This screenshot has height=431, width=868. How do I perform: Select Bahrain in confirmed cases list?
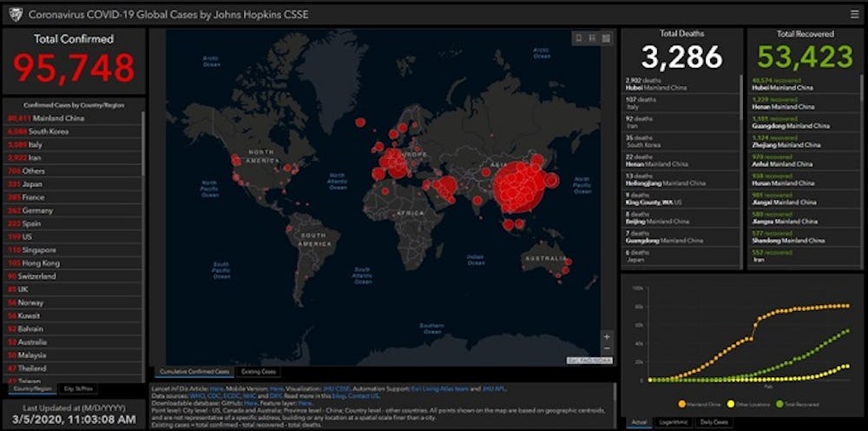(x=73, y=328)
